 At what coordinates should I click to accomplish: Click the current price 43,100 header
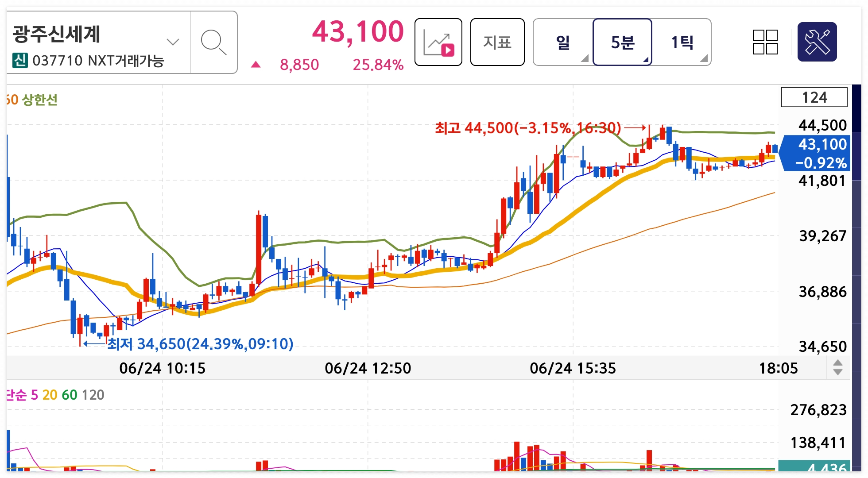[x=358, y=32]
